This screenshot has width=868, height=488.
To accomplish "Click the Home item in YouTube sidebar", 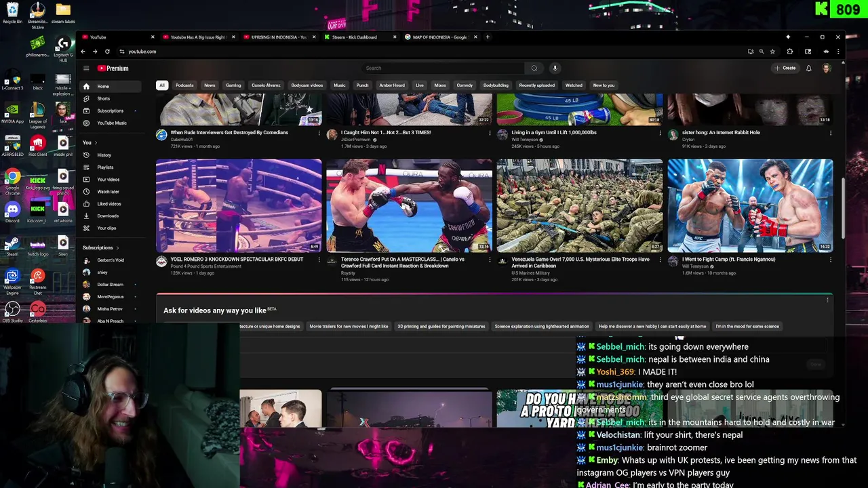I will tap(111, 87).
